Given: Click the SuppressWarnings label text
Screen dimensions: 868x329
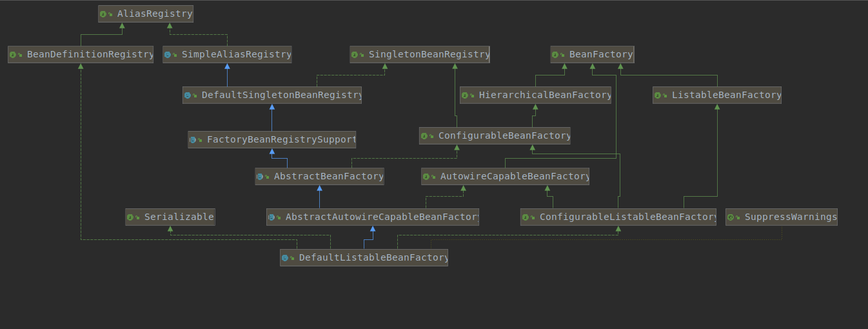Looking at the screenshot, I should click(x=790, y=217).
